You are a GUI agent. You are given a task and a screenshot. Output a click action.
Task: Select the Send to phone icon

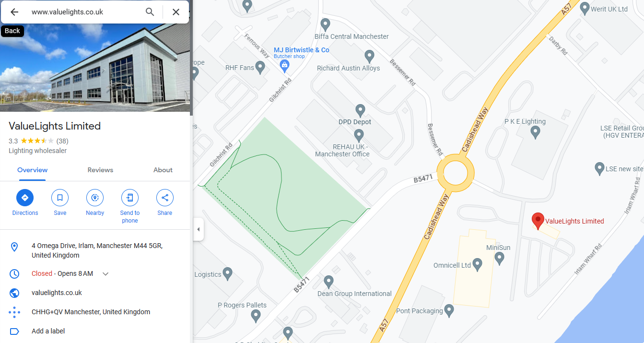(130, 198)
